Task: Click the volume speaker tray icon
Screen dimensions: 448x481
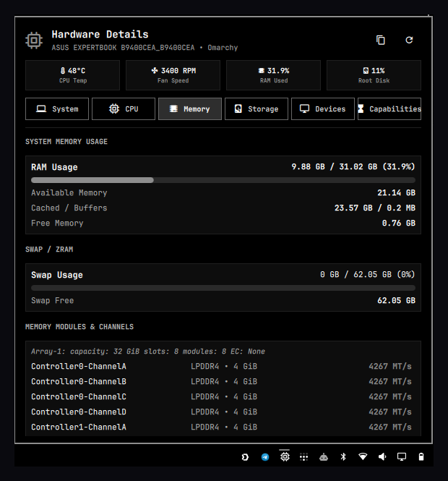Action: (382, 457)
